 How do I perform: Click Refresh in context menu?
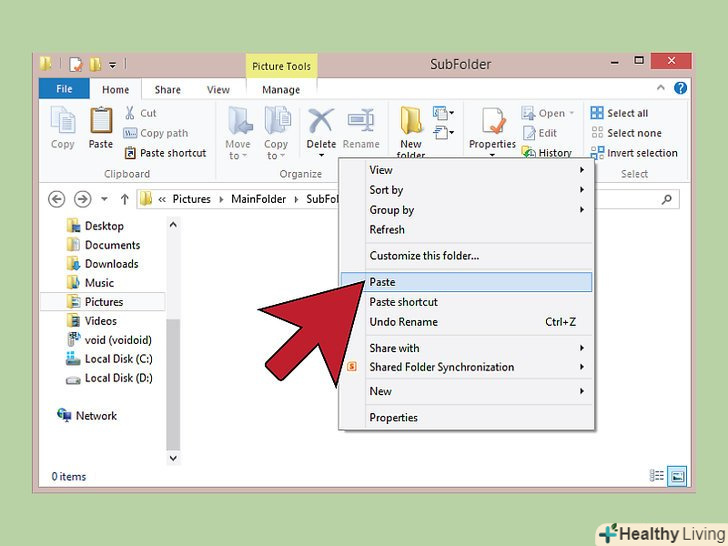click(467, 230)
